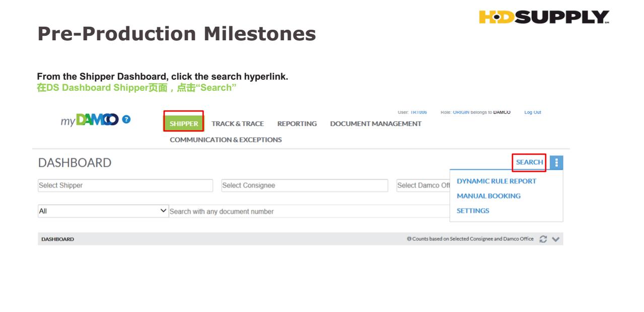
Task: Click the myDAMCO logo
Action: pyautogui.click(x=90, y=120)
